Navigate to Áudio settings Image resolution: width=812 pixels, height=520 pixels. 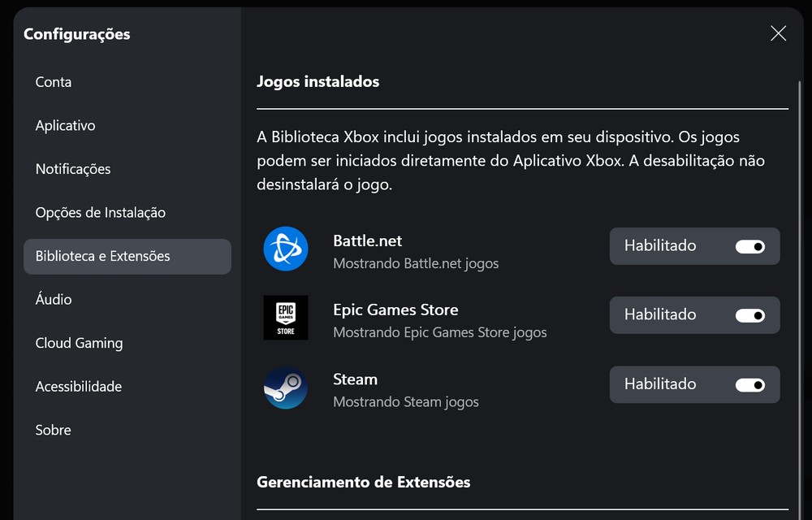54,300
